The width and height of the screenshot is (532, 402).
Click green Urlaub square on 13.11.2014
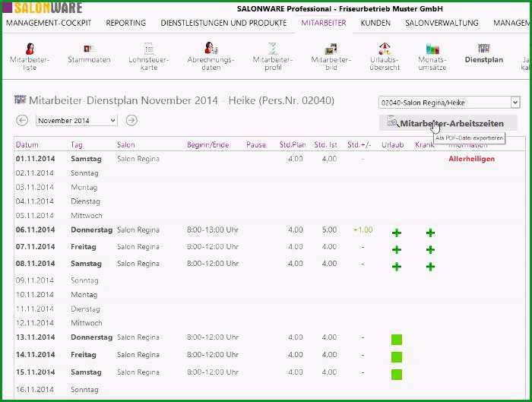click(397, 339)
